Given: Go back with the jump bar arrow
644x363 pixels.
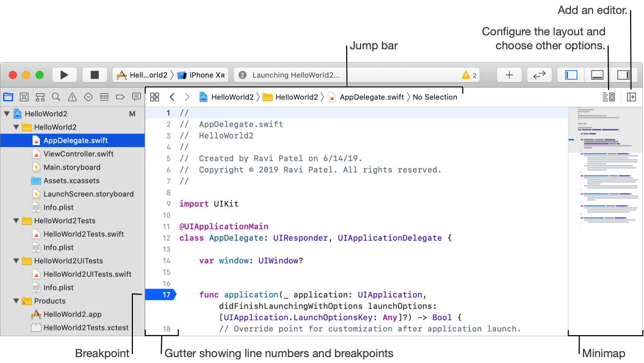Looking at the screenshot, I should (172, 97).
